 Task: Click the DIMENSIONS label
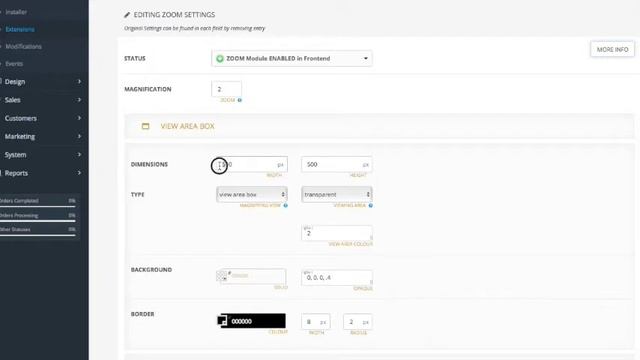149,164
